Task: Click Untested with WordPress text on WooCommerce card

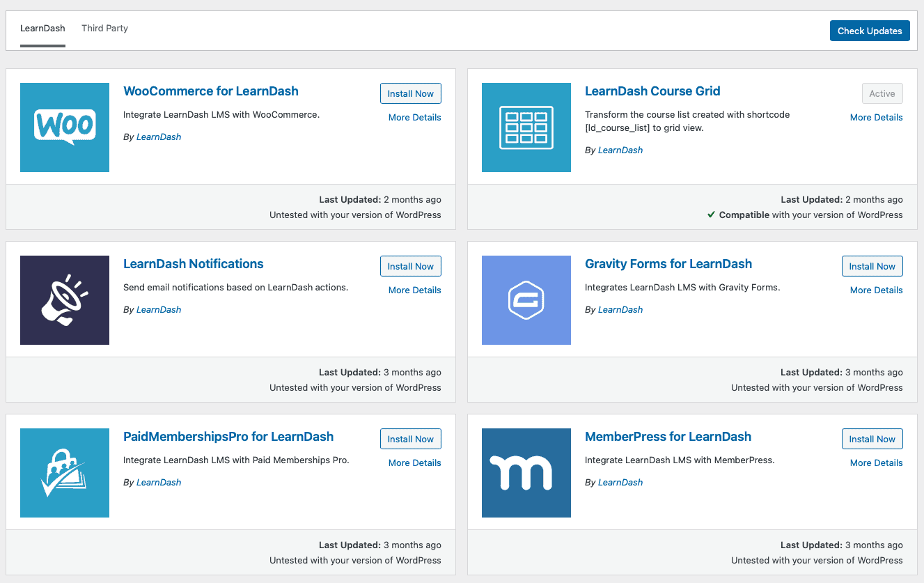Action: (x=355, y=215)
